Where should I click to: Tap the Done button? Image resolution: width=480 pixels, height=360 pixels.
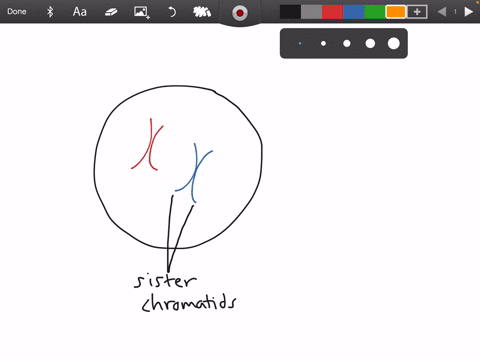pyautogui.click(x=17, y=12)
